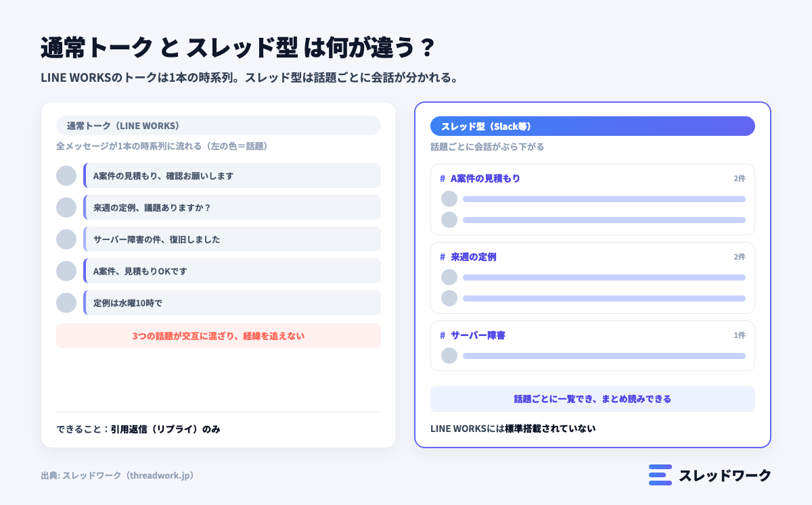Open message A案件の見積もり、確認お願いします
Viewport: 812px width, 505px height.
(232, 176)
